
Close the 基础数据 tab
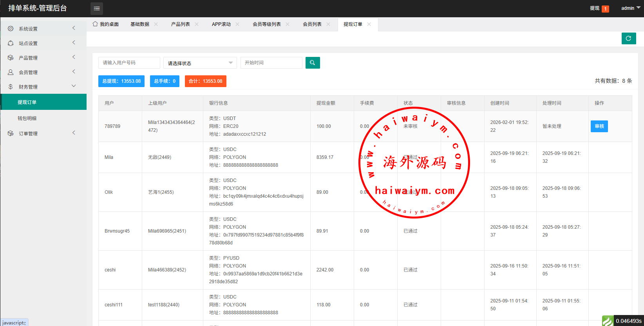(156, 24)
